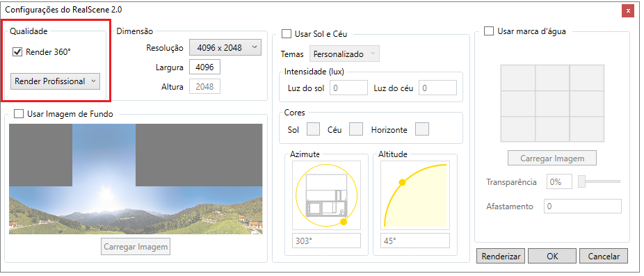The height and width of the screenshot is (276, 644).
Task: Click the Cancelar button
Action: (x=604, y=257)
